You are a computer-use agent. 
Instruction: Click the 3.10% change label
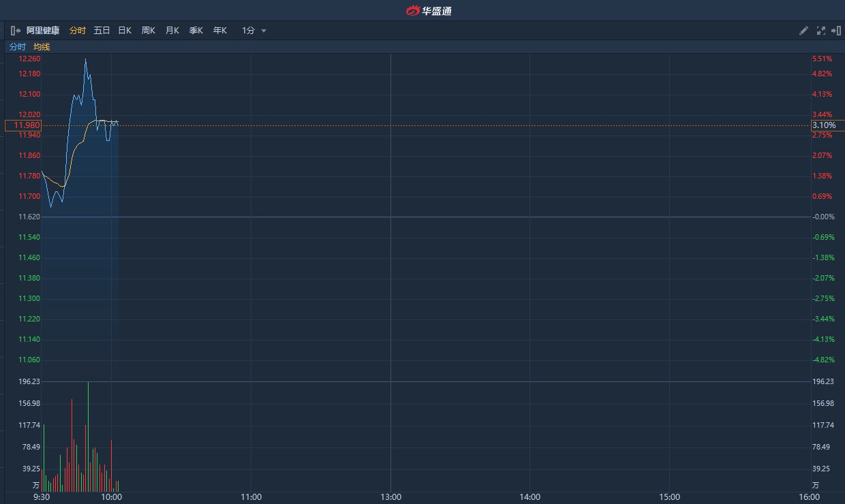(x=827, y=125)
